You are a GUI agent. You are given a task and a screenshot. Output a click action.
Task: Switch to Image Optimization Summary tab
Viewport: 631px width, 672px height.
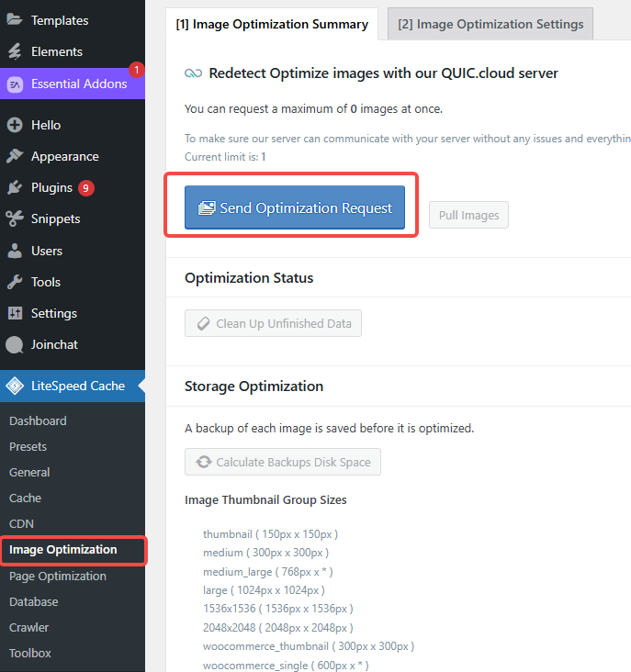(x=272, y=25)
